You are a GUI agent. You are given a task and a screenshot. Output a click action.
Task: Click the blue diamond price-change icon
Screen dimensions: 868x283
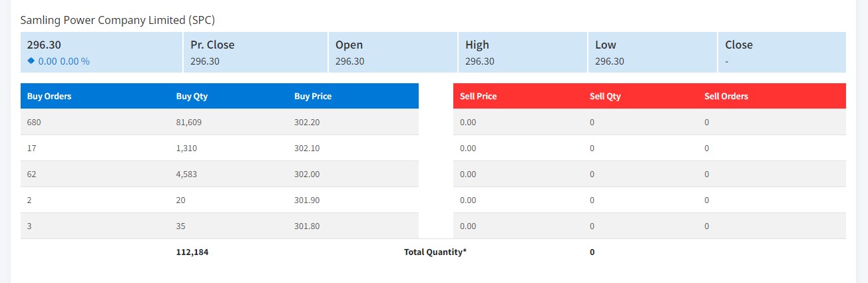tap(31, 61)
